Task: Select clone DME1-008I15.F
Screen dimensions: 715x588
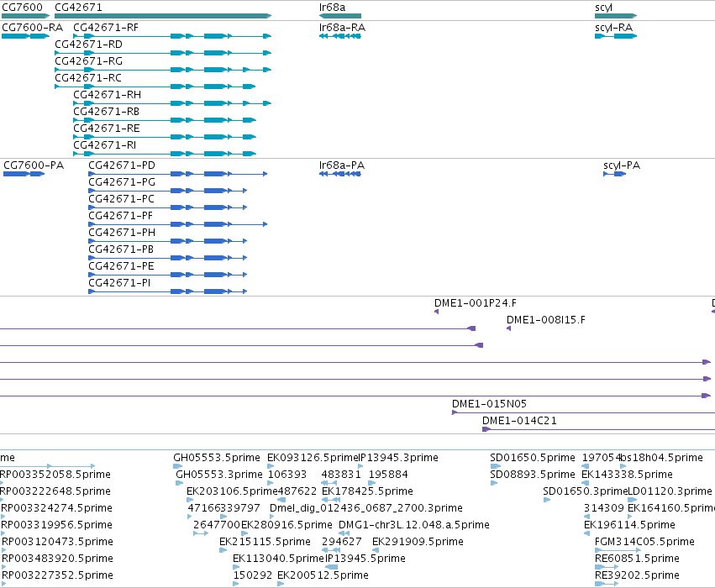Action: pyautogui.click(x=546, y=320)
